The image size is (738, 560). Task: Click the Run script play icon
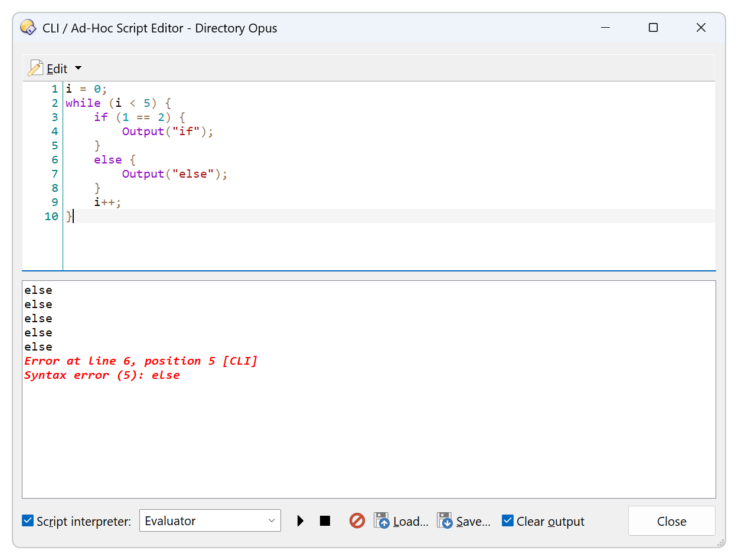click(301, 521)
